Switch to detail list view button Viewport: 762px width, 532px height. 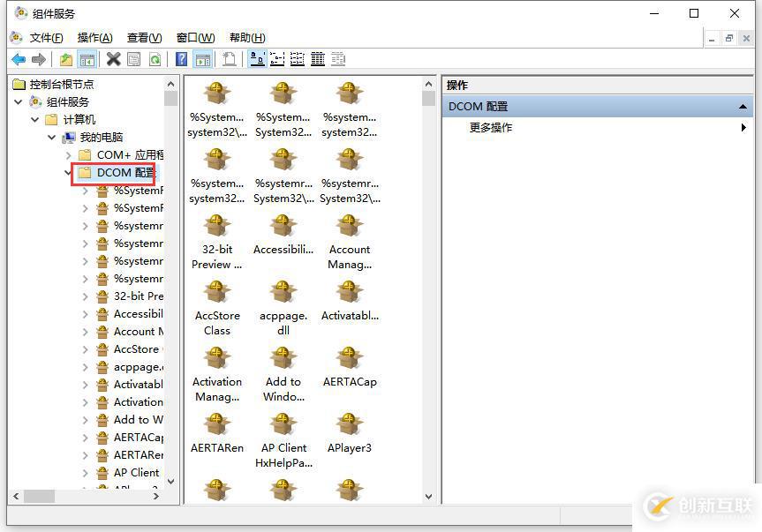(318, 59)
